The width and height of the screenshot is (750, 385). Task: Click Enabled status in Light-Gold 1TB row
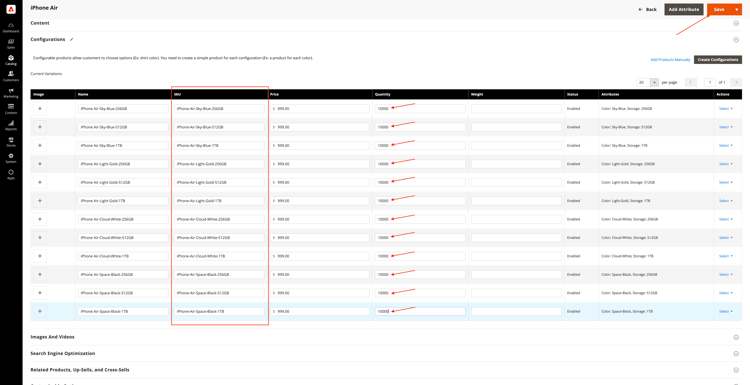tap(573, 201)
